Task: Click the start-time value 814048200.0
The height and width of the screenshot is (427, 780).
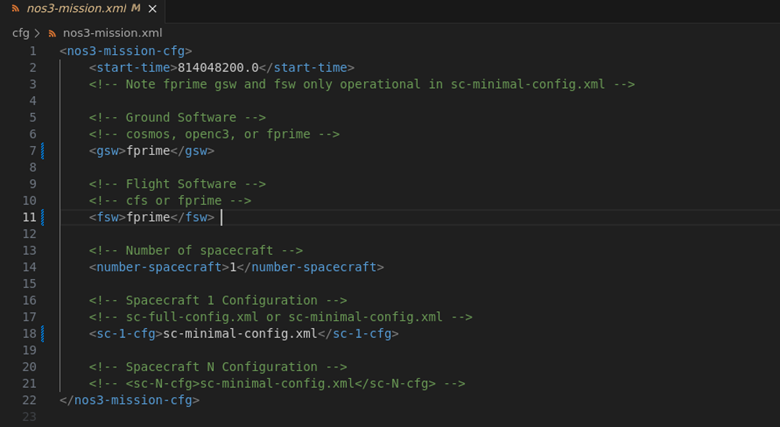Action: (218, 68)
